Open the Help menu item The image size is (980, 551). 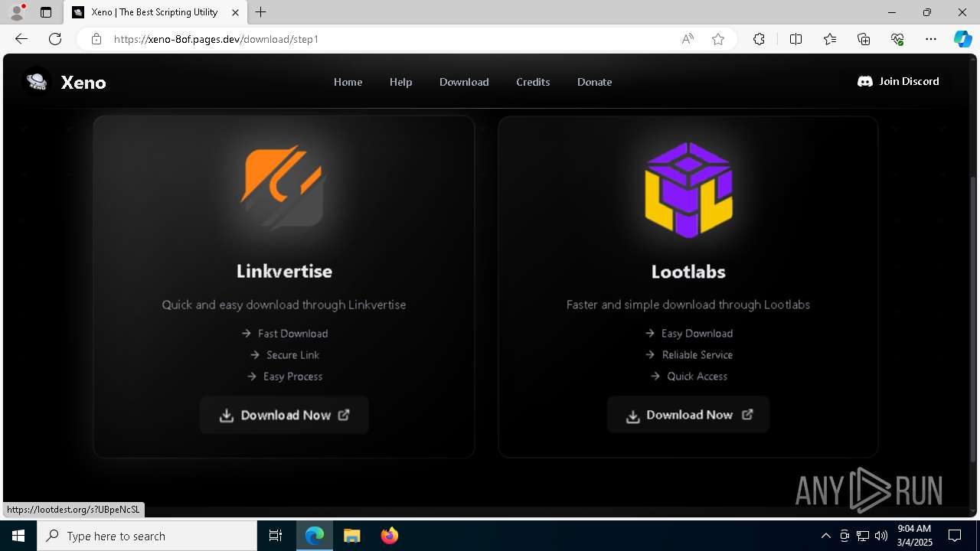coord(400,82)
